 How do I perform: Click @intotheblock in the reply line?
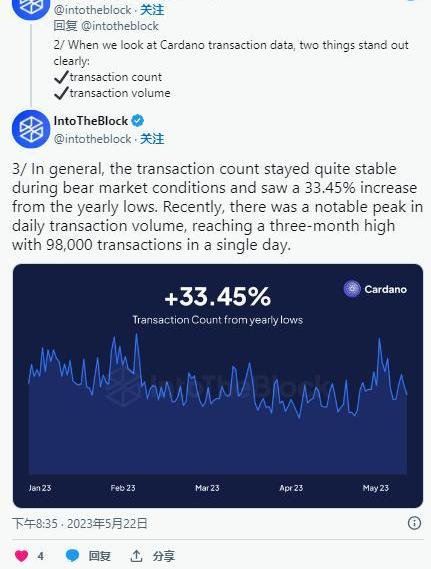pos(120,26)
